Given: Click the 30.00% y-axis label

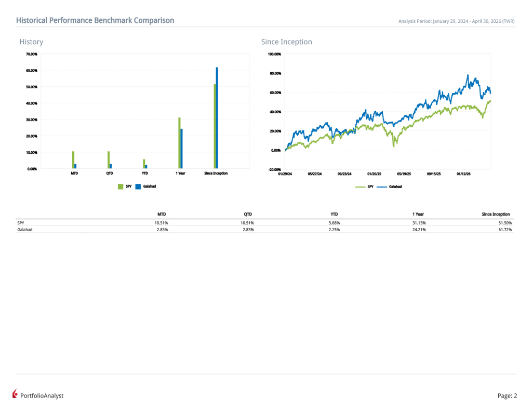Looking at the screenshot, I should (x=32, y=120).
